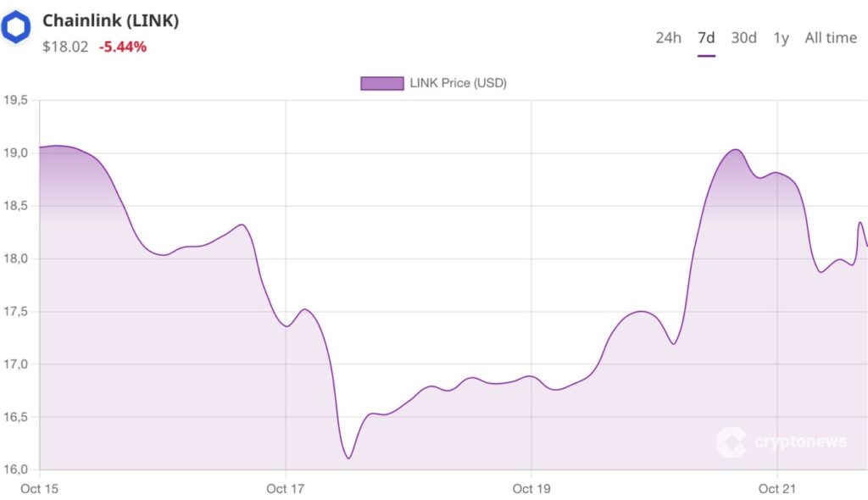Switch to the 24h time range
The height and width of the screenshot is (500, 868).
[x=668, y=37]
